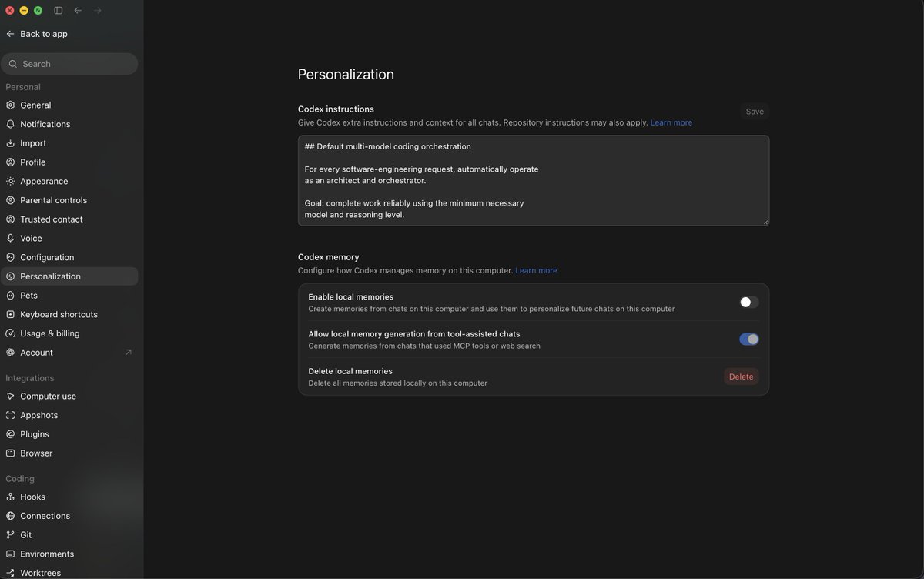
Task: Click the Integrations section label
Action: click(x=30, y=378)
